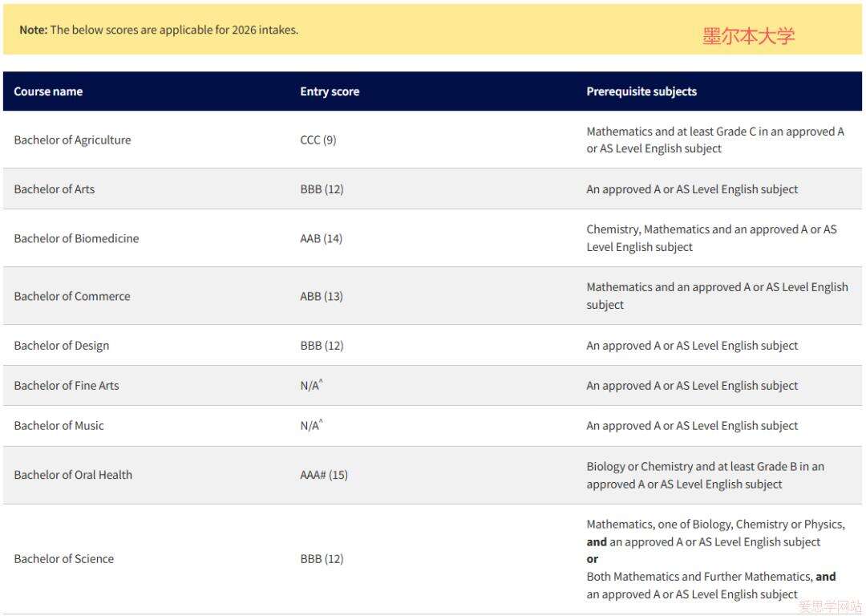866x616 pixels.
Task: Click the Course name column header
Action: pyautogui.click(x=48, y=91)
